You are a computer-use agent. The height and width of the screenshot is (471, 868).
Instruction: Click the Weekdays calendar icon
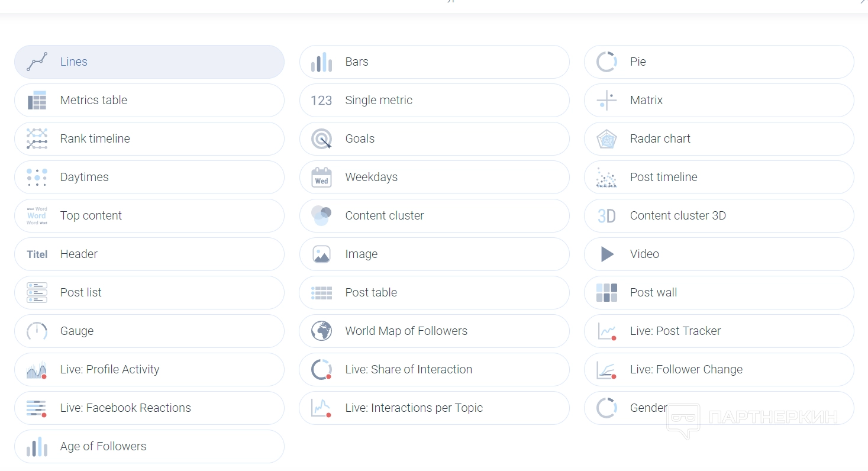click(321, 178)
